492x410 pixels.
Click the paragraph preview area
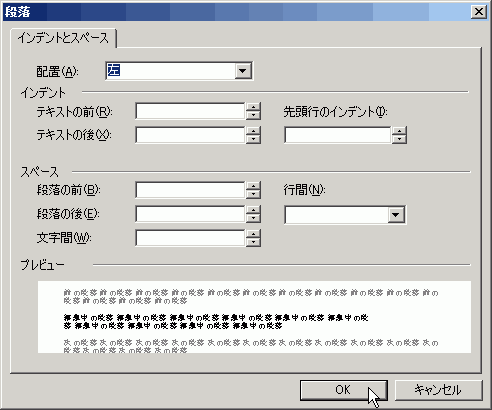tap(254, 317)
